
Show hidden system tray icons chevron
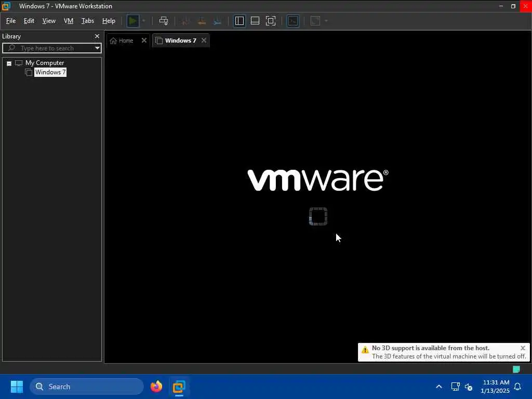point(439,387)
